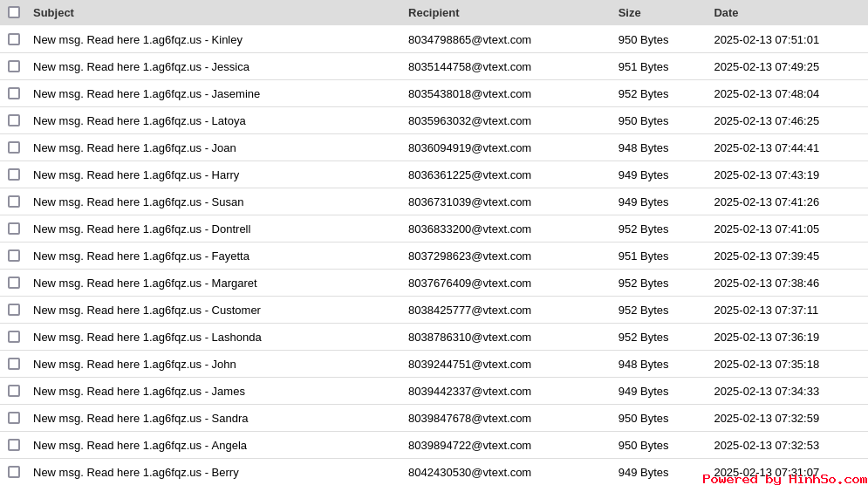Open the Susan message subject
This screenshot has height=485, width=868.
(139, 202)
